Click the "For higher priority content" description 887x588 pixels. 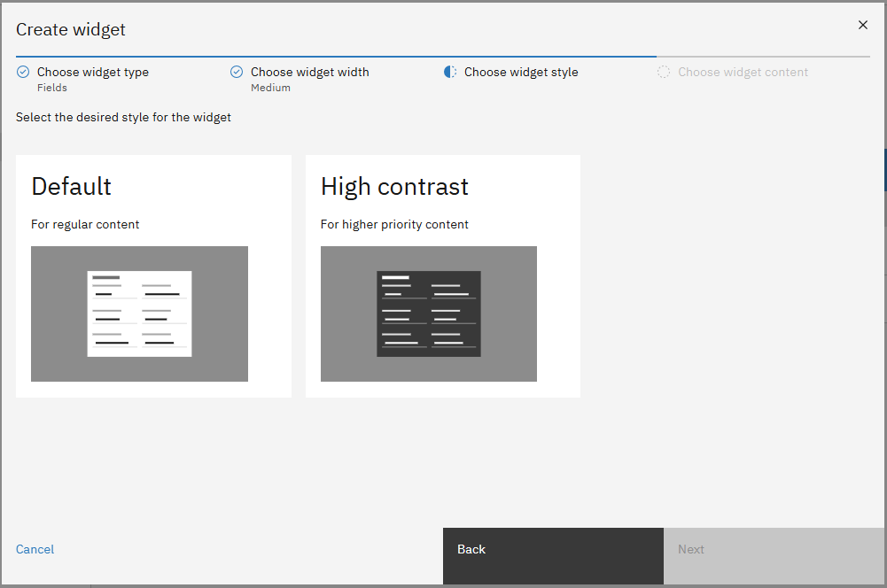pos(394,225)
